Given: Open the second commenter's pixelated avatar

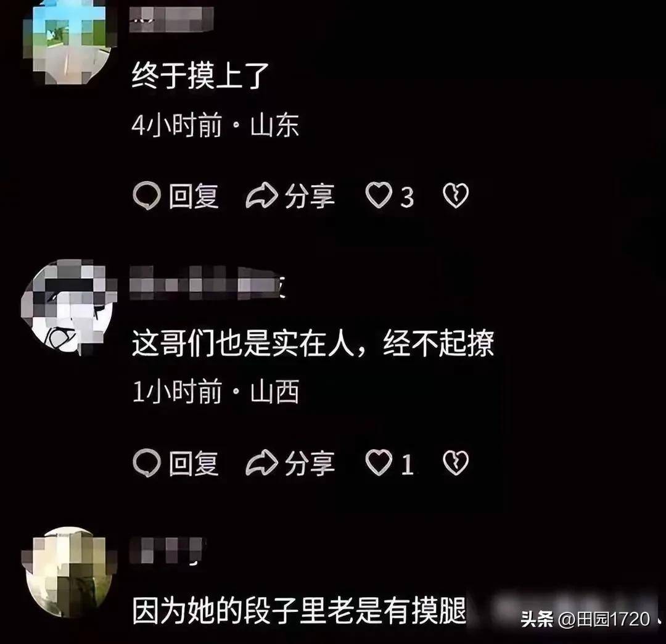Looking at the screenshot, I should 69,307.
